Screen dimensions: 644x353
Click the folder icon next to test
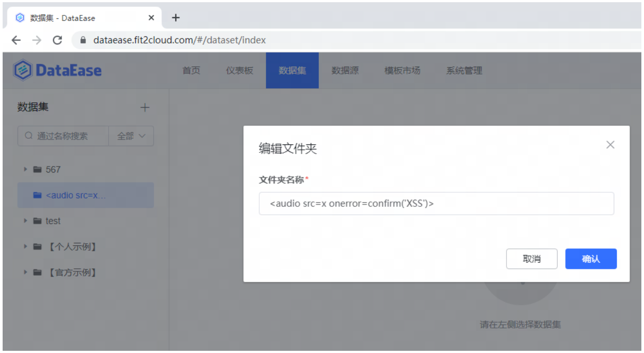click(37, 221)
